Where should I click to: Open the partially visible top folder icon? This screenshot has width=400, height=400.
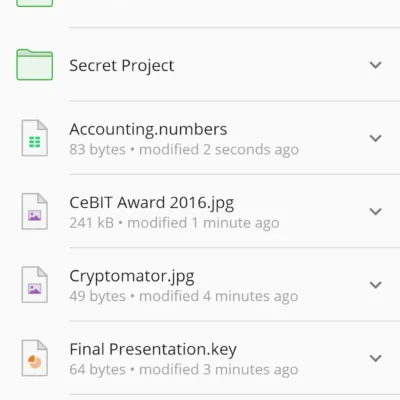(35, 3)
